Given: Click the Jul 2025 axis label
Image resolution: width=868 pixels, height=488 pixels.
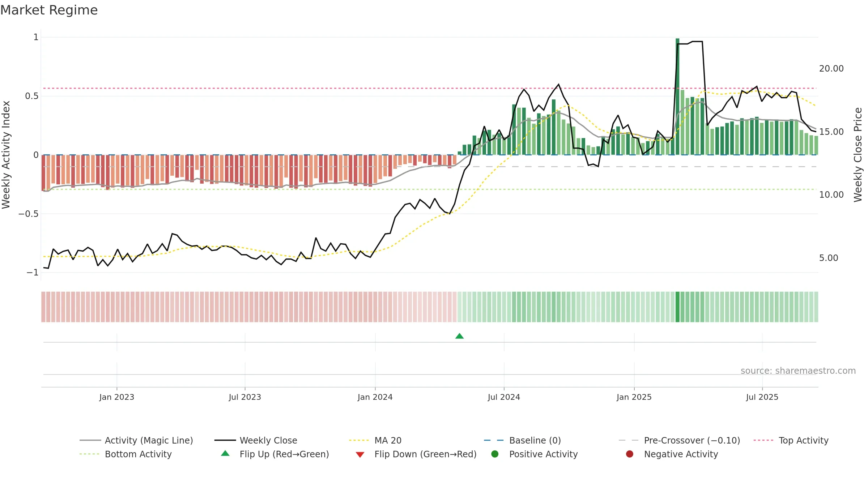Looking at the screenshot, I should (x=762, y=397).
